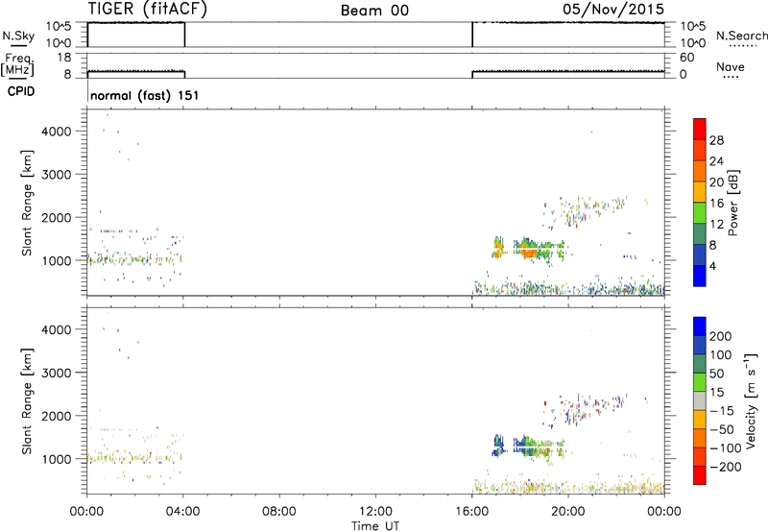Click the -15 label on velocity colorbar

pos(722,411)
